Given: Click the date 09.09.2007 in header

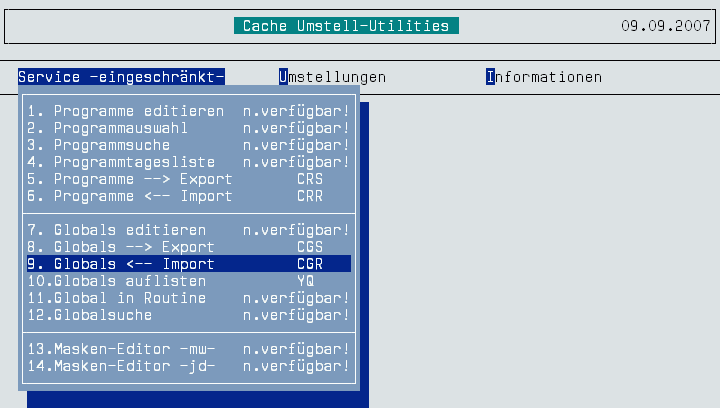Looking at the screenshot, I should point(666,26).
